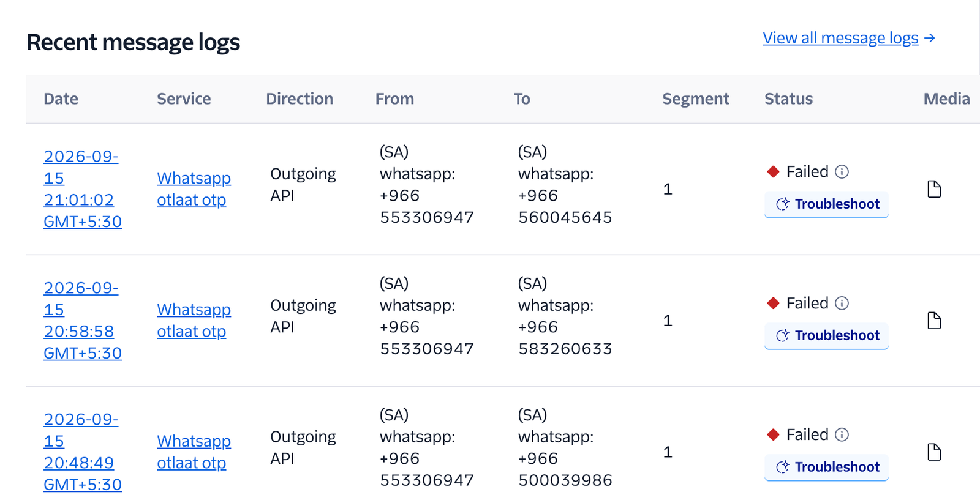The image size is (980, 503).
Task: Click arrow icon next to View all message logs
Action: click(930, 38)
